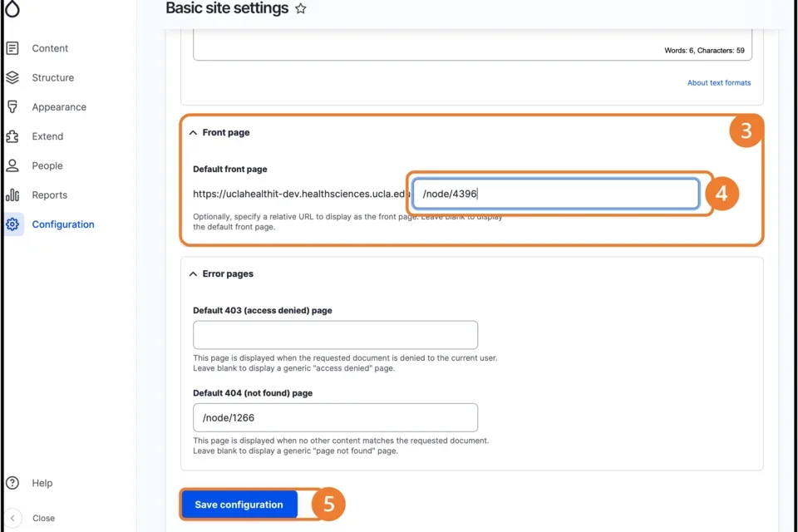Open Appearance via the paintbrush icon
Viewport: 798px width, 532px height.
pyautogui.click(x=13, y=106)
